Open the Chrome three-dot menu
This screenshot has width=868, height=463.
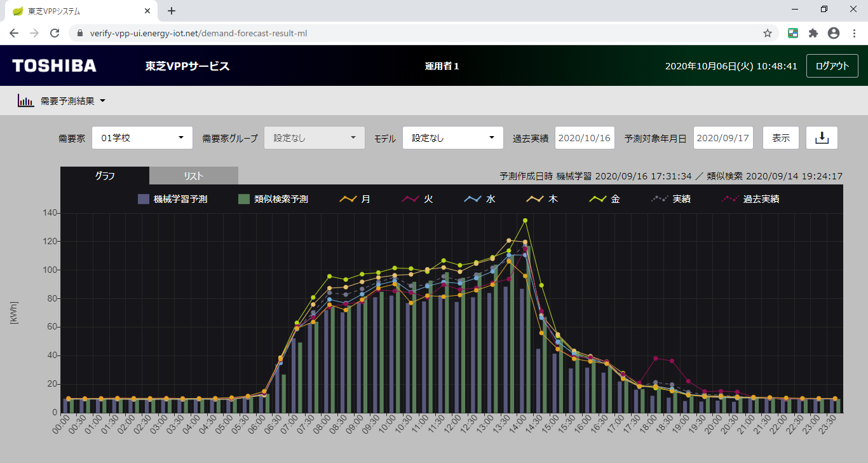pos(853,33)
